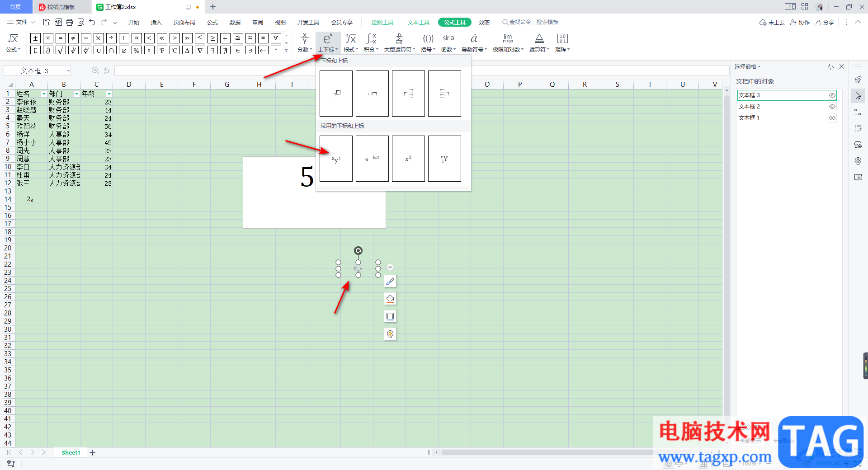Insert the approximately-equal symbol
The image size is (868, 470).
(x=250, y=38)
